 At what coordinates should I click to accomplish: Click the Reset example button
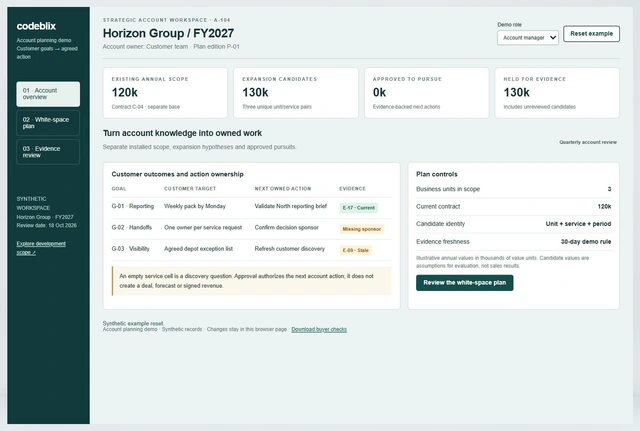(591, 33)
